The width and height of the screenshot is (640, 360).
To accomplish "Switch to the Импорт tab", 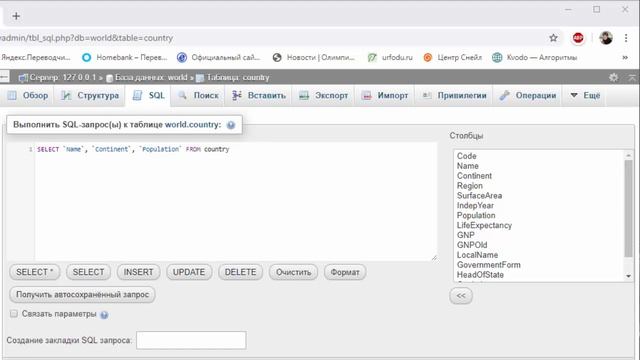I will [385, 96].
